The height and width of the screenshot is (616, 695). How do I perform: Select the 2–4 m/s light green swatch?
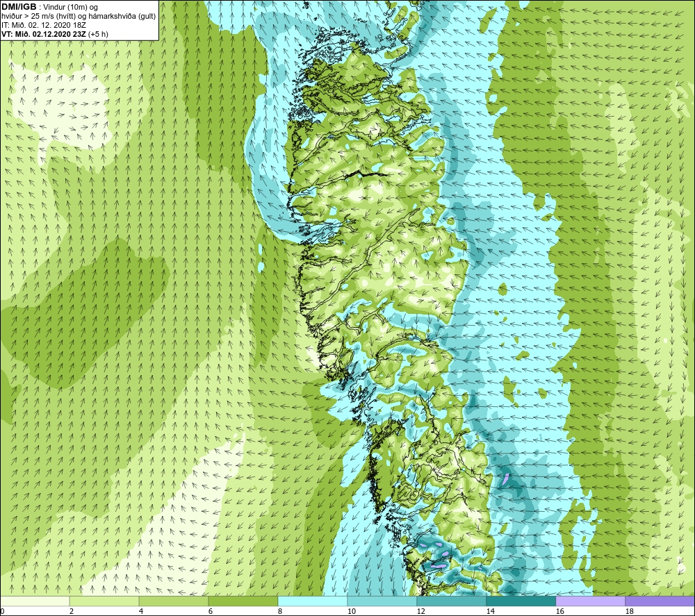pos(104,601)
